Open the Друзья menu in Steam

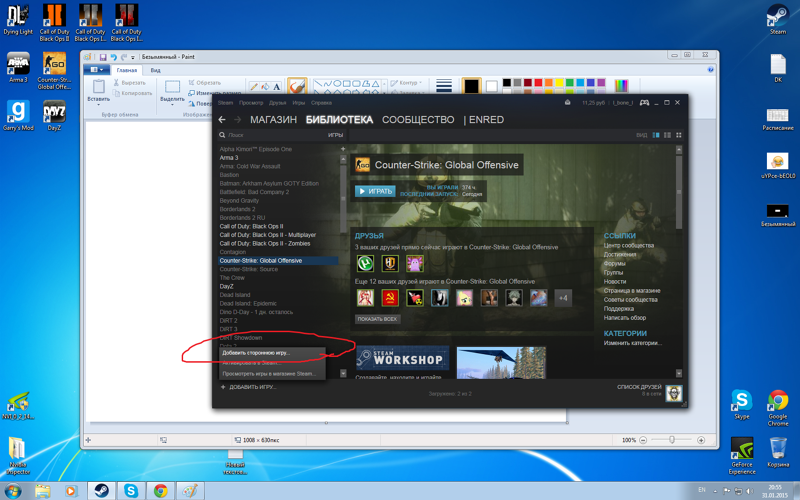point(278,103)
